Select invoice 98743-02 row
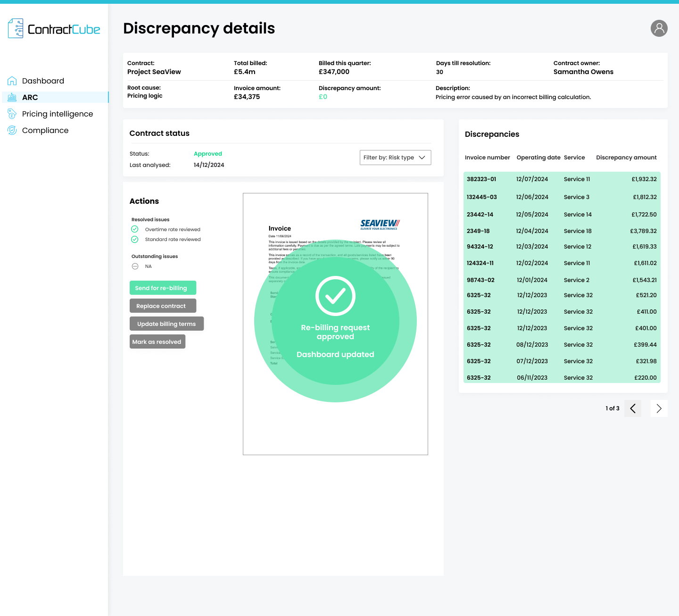Image resolution: width=679 pixels, height=616 pixels. [x=562, y=280]
